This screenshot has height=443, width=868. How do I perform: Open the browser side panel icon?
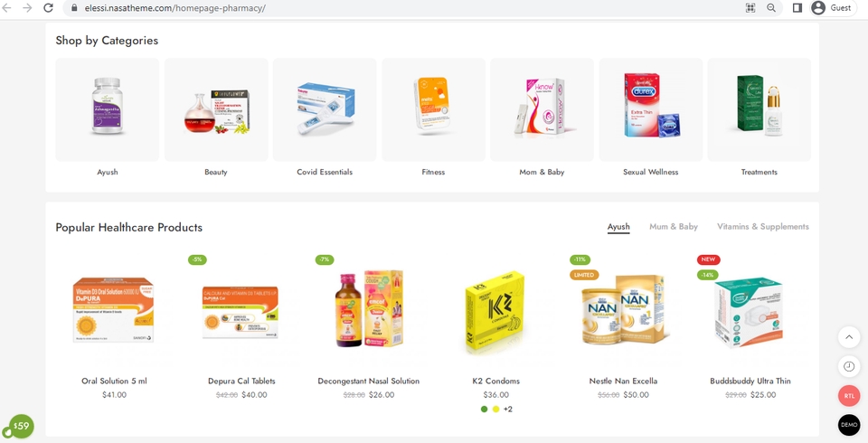pos(797,8)
